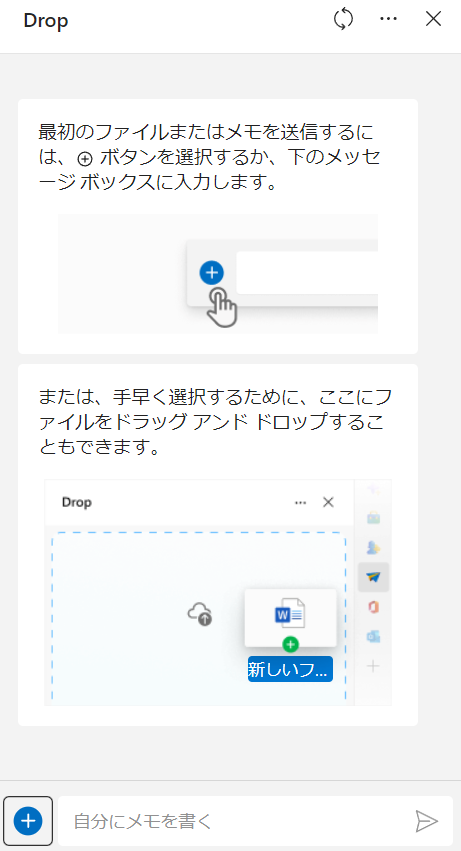Click the refresh sync icon in Drop header
461x851 pixels.
(343, 20)
